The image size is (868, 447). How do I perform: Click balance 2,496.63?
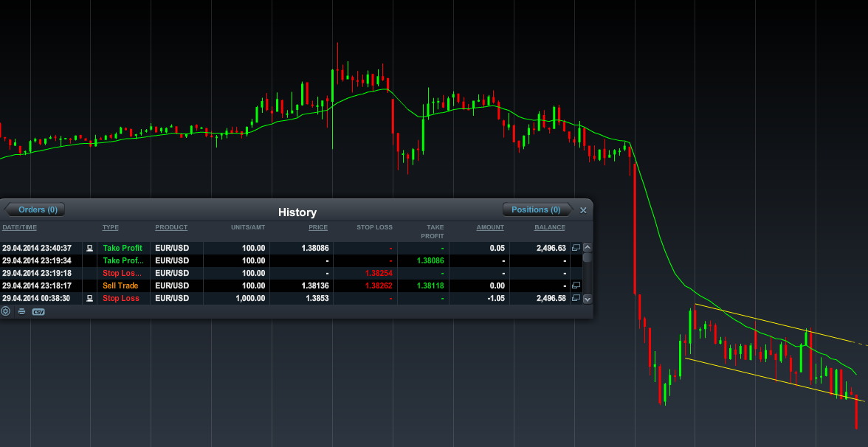click(551, 248)
